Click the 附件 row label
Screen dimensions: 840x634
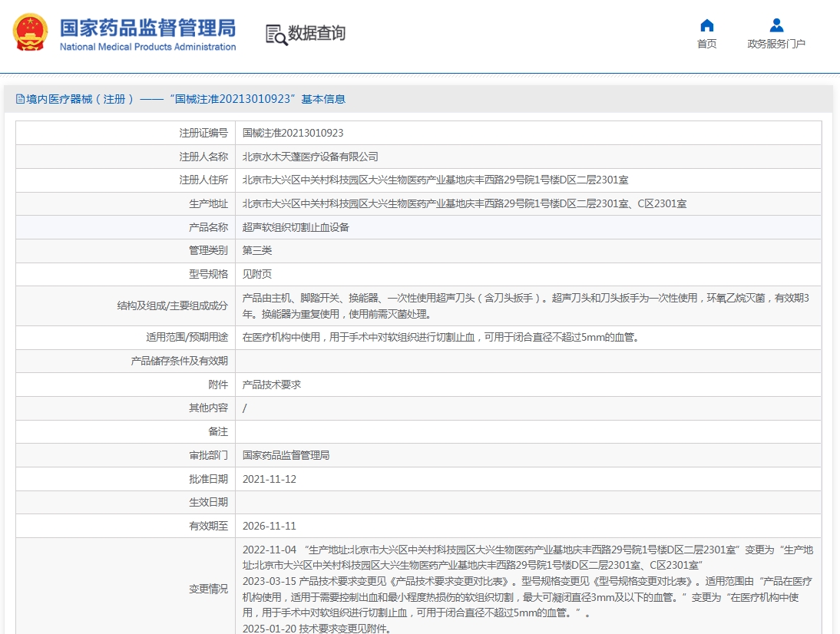pos(218,385)
